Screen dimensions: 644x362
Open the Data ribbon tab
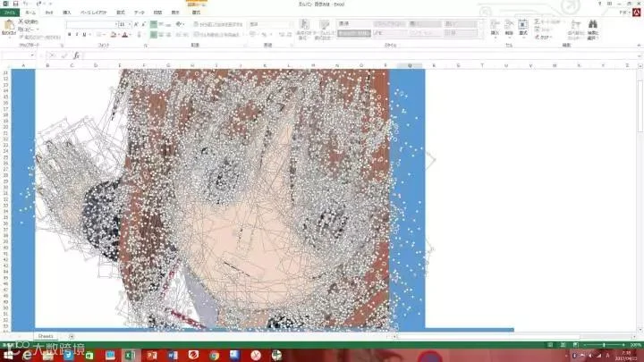tap(140, 13)
